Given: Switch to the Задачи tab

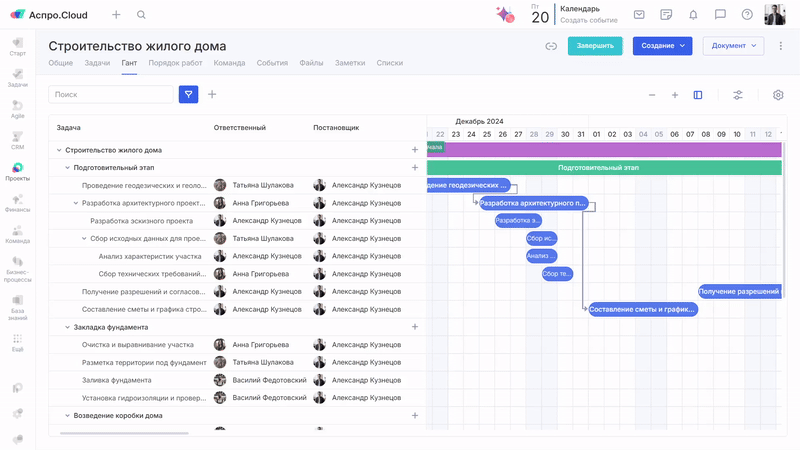Looking at the screenshot, I should pyautogui.click(x=97, y=63).
